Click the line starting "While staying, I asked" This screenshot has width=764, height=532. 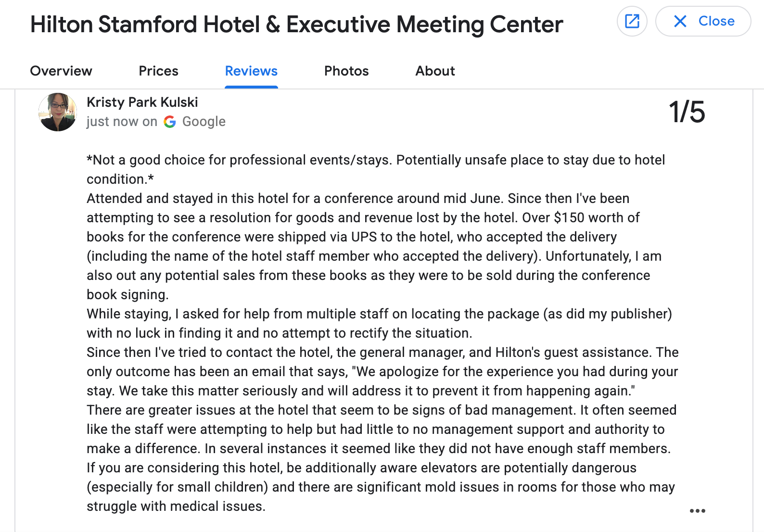point(379,314)
